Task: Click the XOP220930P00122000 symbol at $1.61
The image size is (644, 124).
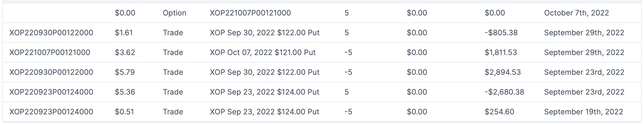Action: click(x=51, y=33)
